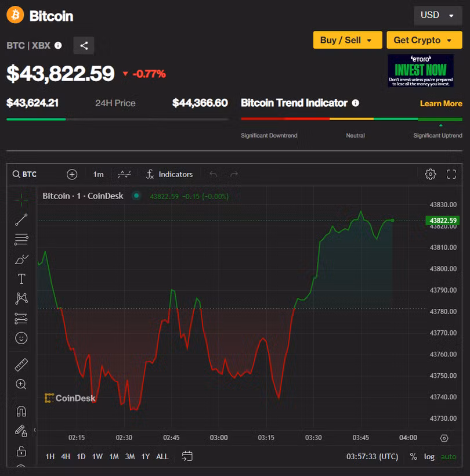Open the Indicators menu
The width and height of the screenshot is (470, 476).
[x=169, y=174]
